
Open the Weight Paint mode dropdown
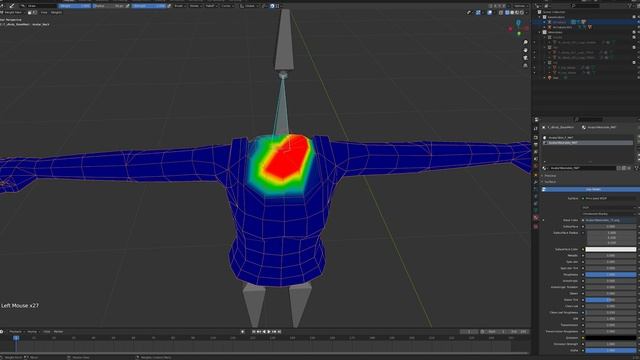(x=13, y=13)
